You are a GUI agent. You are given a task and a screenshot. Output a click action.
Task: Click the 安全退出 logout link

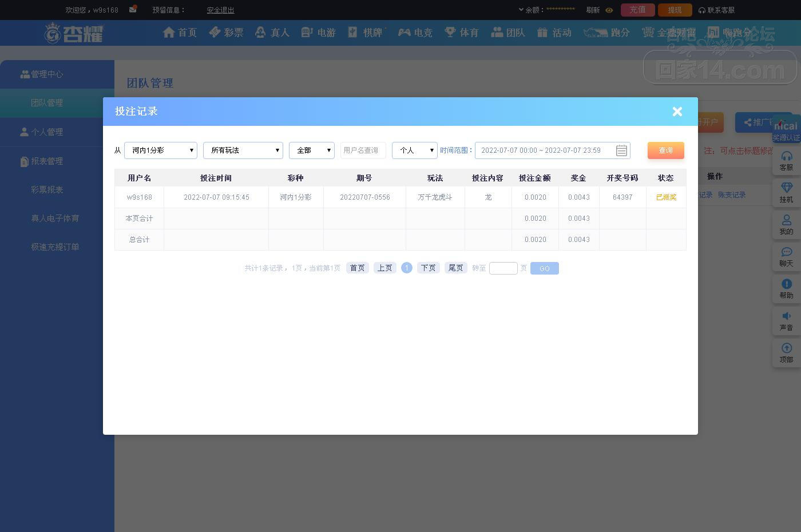[220, 10]
